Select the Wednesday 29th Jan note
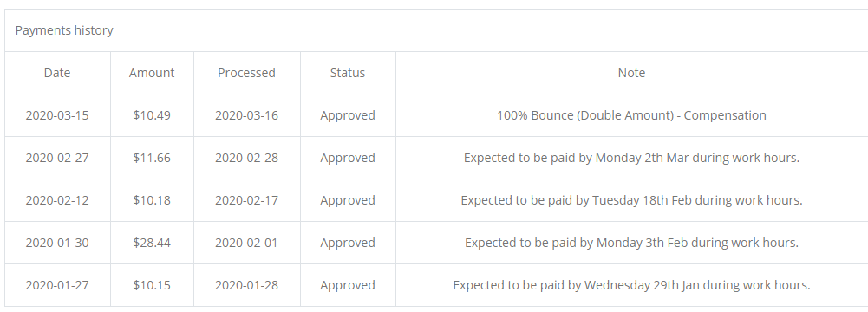The image size is (868, 312). 631,285
